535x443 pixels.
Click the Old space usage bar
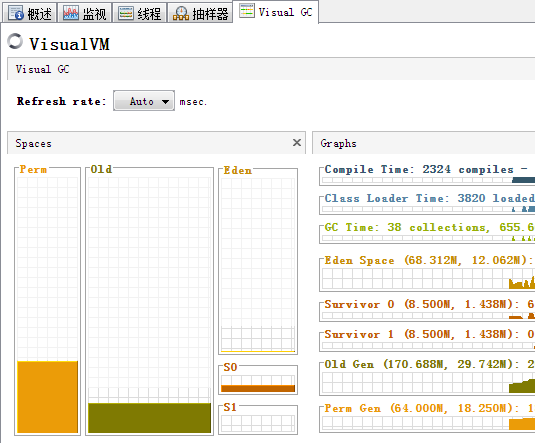[149, 418]
